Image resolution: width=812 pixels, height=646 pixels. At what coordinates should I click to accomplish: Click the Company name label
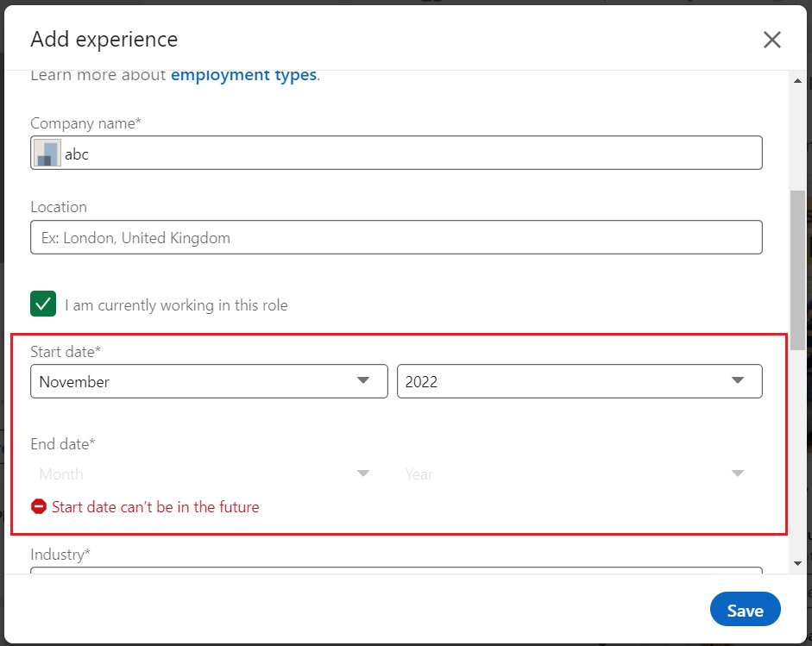tap(85, 123)
